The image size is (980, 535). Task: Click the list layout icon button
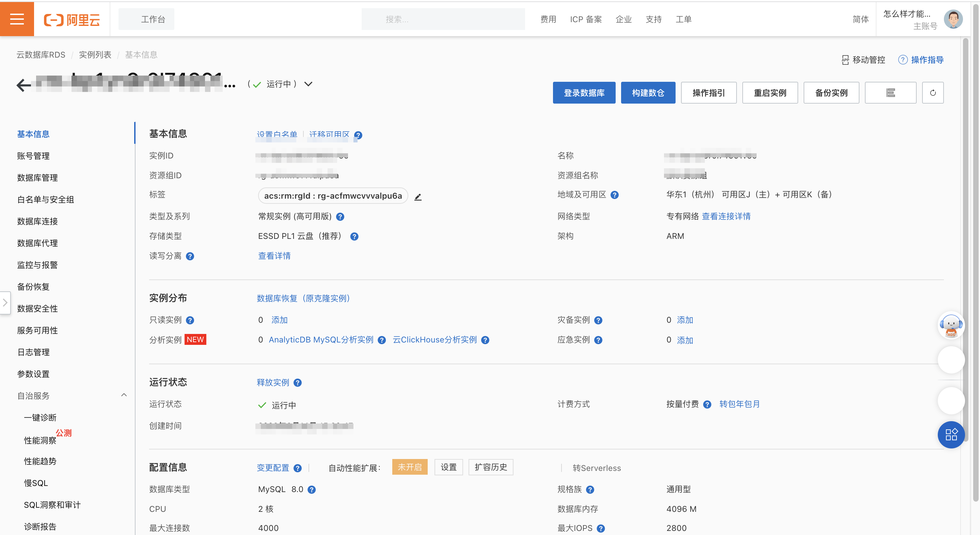click(x=890, y=93)
